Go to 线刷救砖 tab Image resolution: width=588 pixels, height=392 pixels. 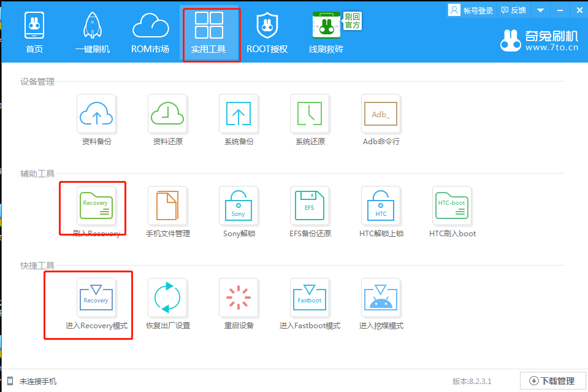pos(326,33)
